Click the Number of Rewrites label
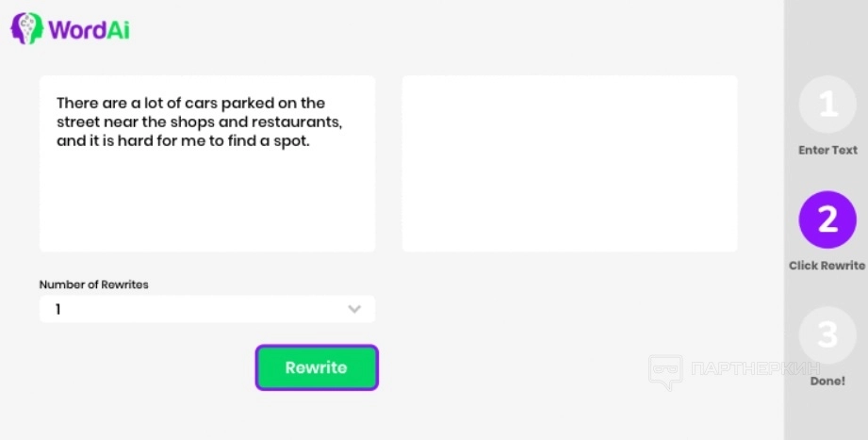Viewport: 868px width, 440px height. coord(93,285)
